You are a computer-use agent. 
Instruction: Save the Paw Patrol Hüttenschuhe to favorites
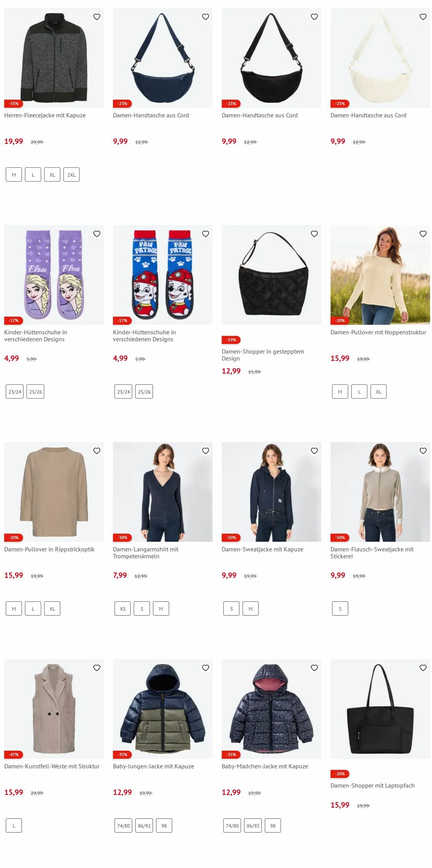click(206, 234)
